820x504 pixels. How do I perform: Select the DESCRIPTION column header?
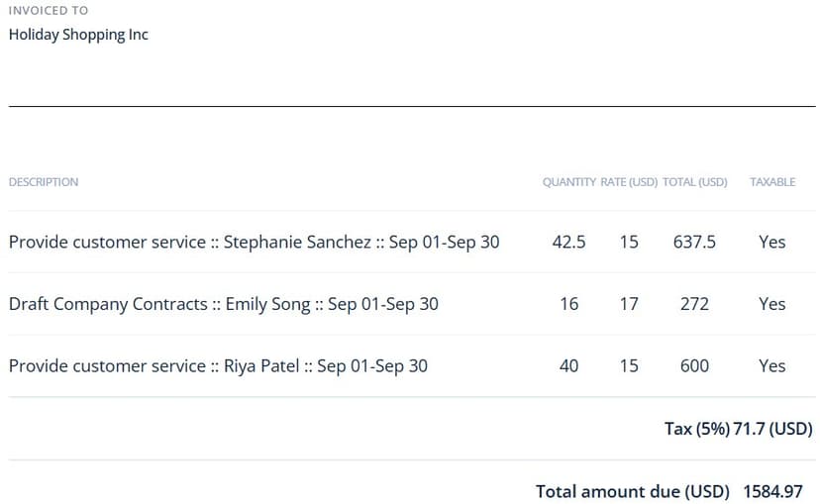tap(44, 182)
